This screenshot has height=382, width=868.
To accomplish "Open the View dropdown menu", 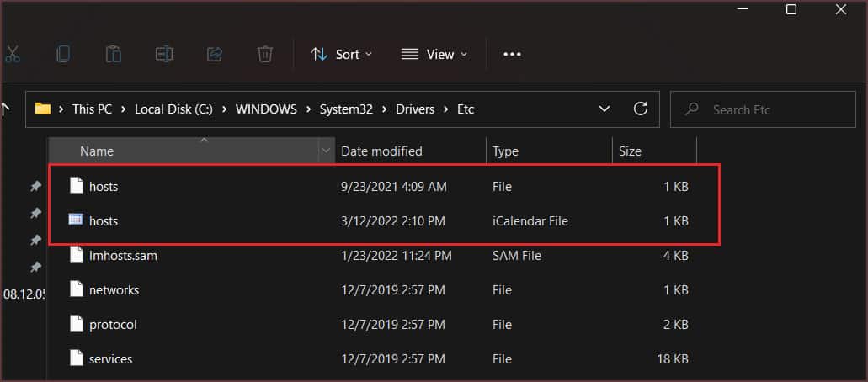I will coord(434,54).
